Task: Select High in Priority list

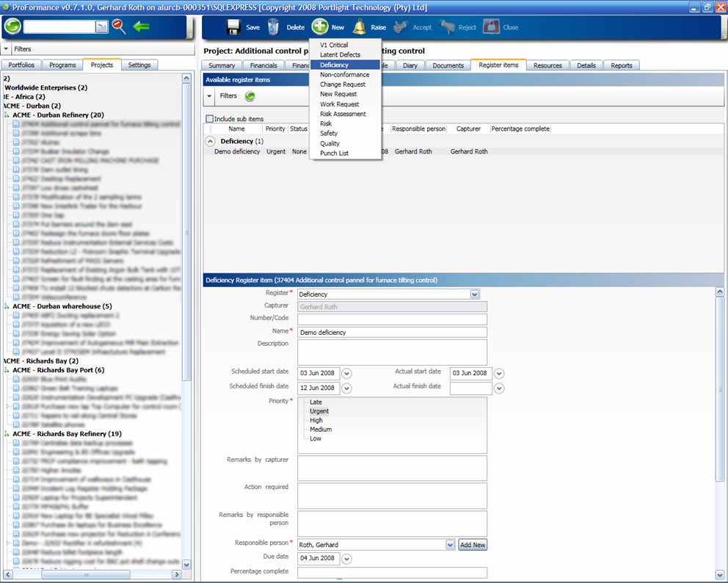Action: pyautogui.click(x=316, y=421)
